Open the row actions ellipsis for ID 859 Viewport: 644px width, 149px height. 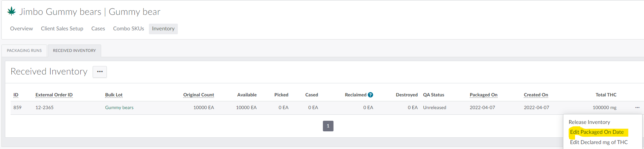(637, 107)
